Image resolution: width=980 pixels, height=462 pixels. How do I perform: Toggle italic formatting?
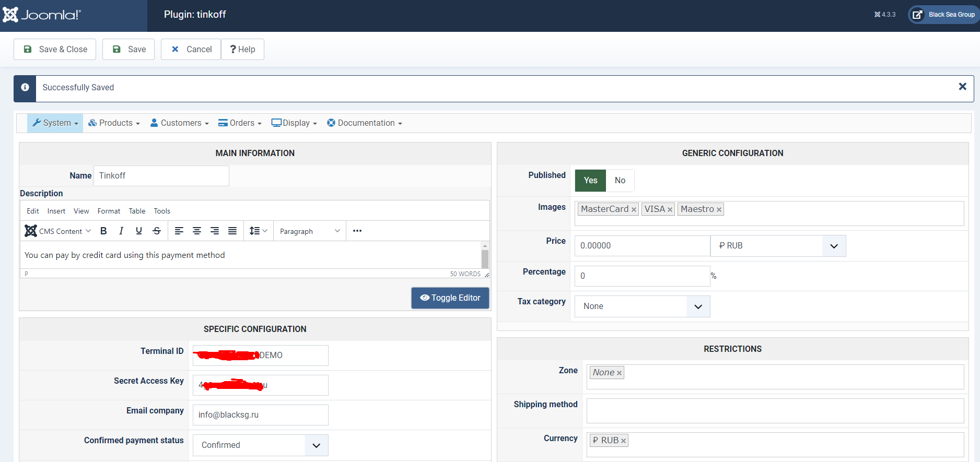[x=121, y=231]
